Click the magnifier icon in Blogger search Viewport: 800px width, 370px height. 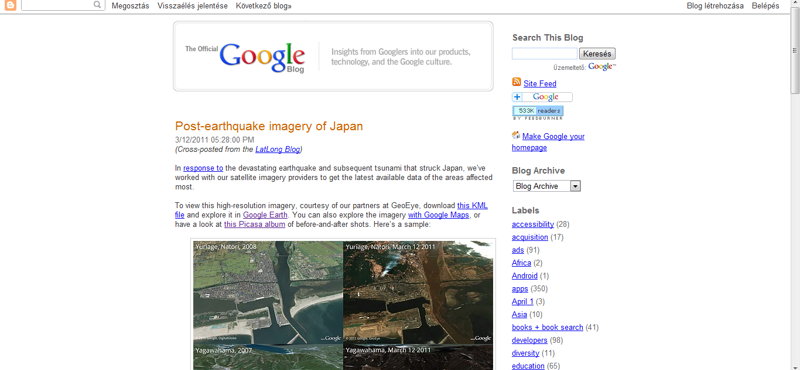click(97, 5)
